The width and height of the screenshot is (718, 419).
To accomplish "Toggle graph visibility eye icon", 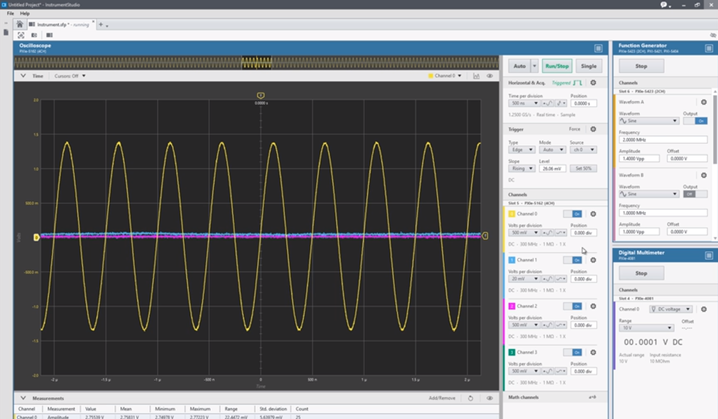I will pos(490,75).
